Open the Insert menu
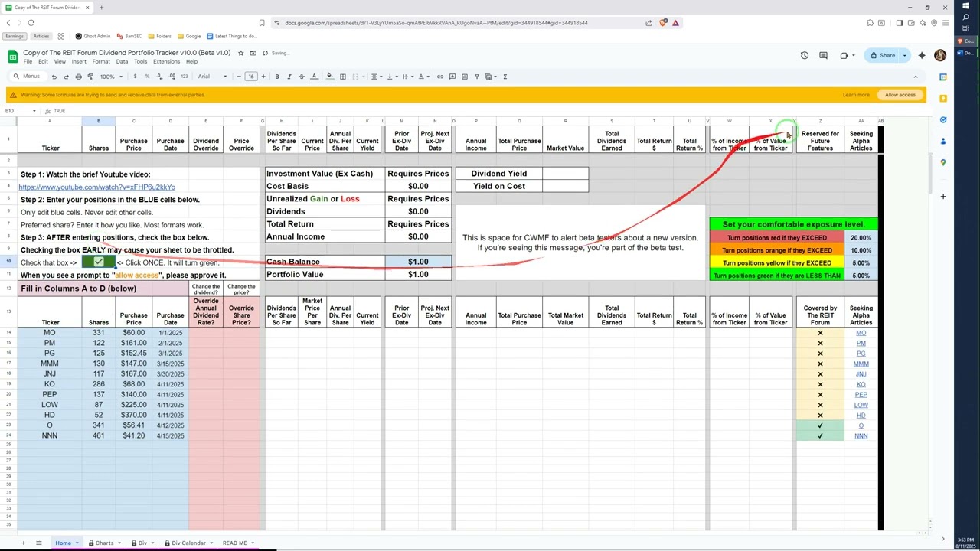Screen dimensions: 980x551 tap(79, 61)
